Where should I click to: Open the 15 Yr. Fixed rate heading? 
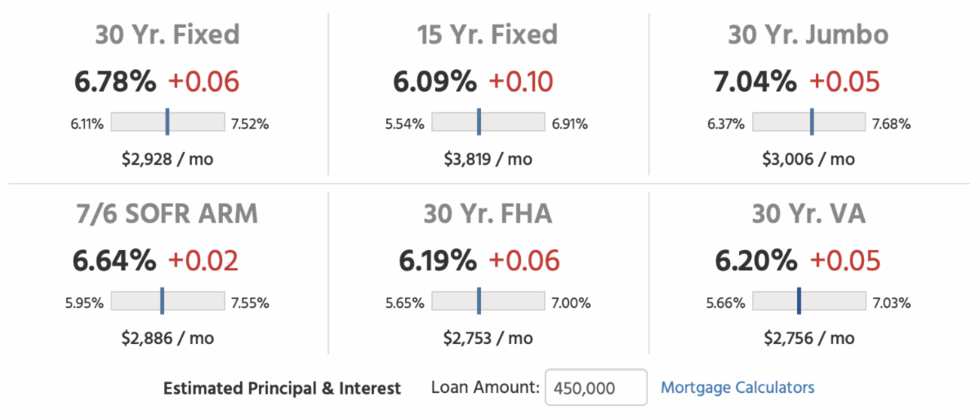point(488,34)
